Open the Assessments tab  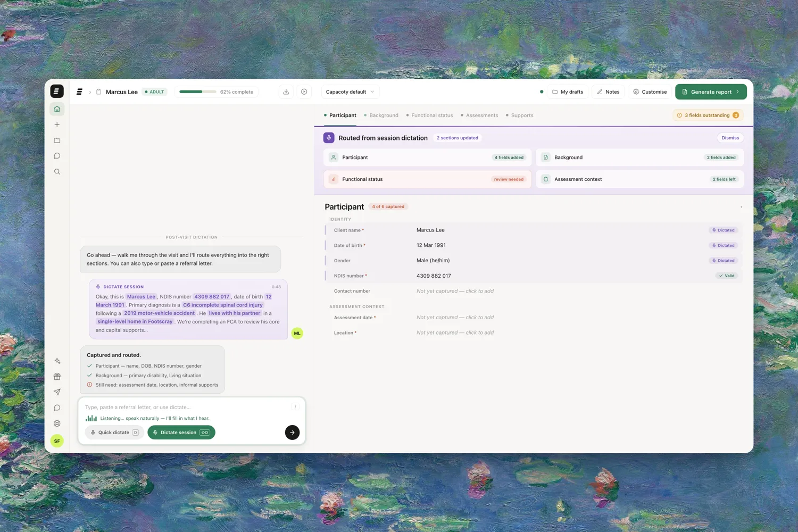pos(479,115)
